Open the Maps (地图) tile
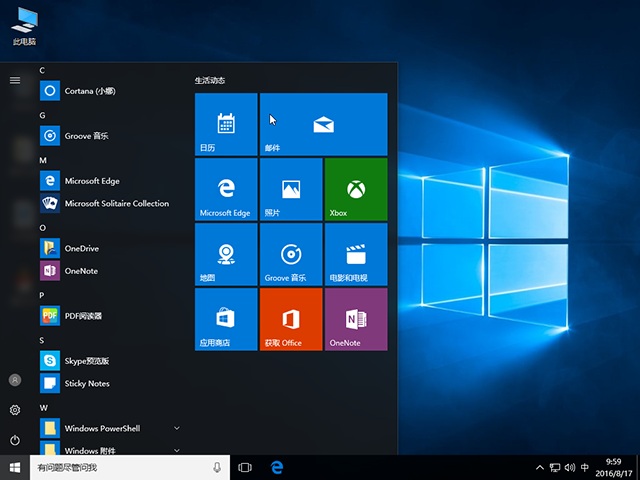This screenshot has width=640, height=480. 226,254
